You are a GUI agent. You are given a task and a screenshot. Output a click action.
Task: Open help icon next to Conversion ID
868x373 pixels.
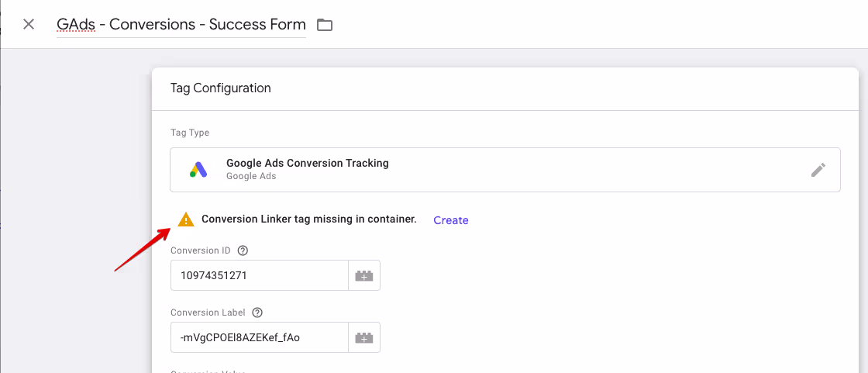pos(243,250)
